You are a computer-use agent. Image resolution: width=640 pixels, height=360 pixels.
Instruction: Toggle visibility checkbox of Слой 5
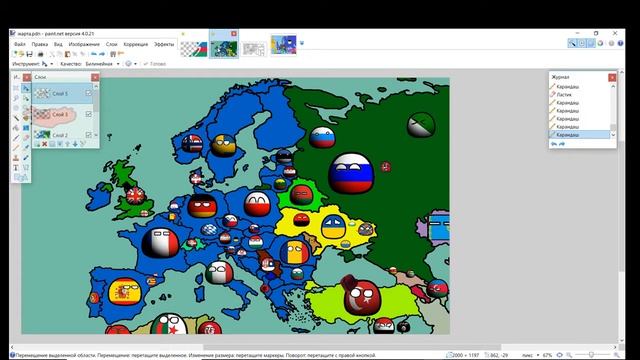89,93
